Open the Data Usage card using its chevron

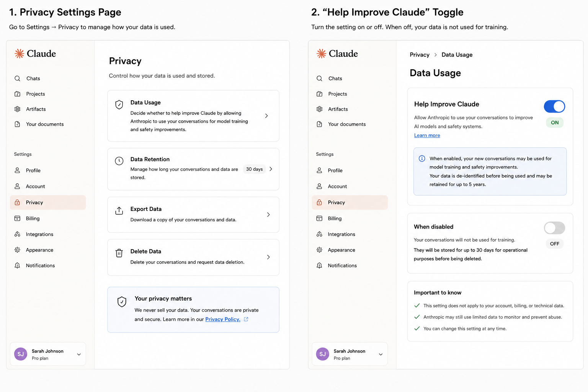tap(266, 116)
